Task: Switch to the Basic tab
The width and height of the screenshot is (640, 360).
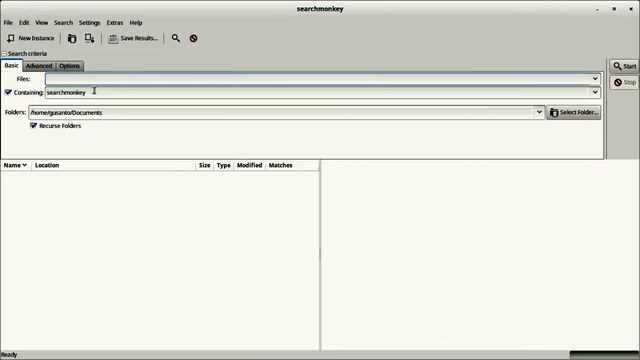Action: tap(11, 66)
